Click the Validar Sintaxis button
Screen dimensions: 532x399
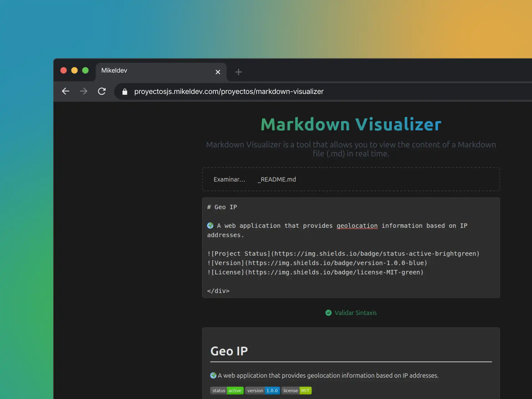351,313
